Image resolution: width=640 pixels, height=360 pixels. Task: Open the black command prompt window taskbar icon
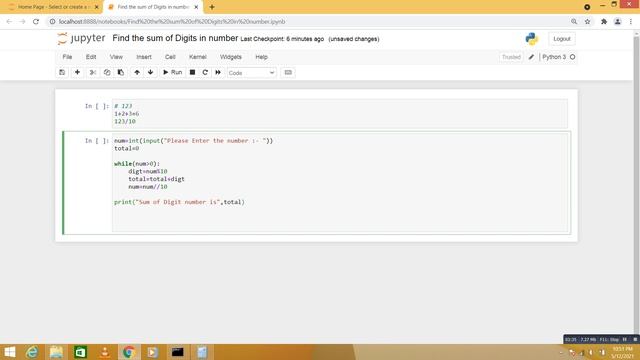[x=177, y=352]
